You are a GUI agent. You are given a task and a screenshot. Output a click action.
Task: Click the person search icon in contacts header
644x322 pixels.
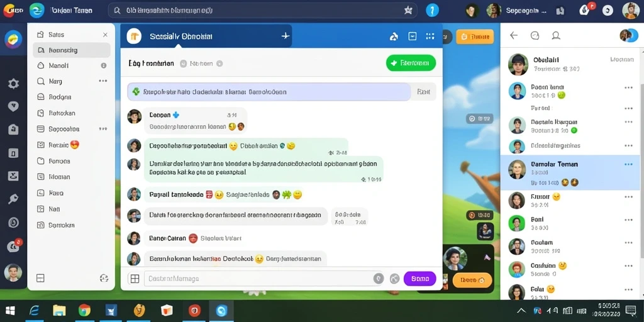pos(556,35)
